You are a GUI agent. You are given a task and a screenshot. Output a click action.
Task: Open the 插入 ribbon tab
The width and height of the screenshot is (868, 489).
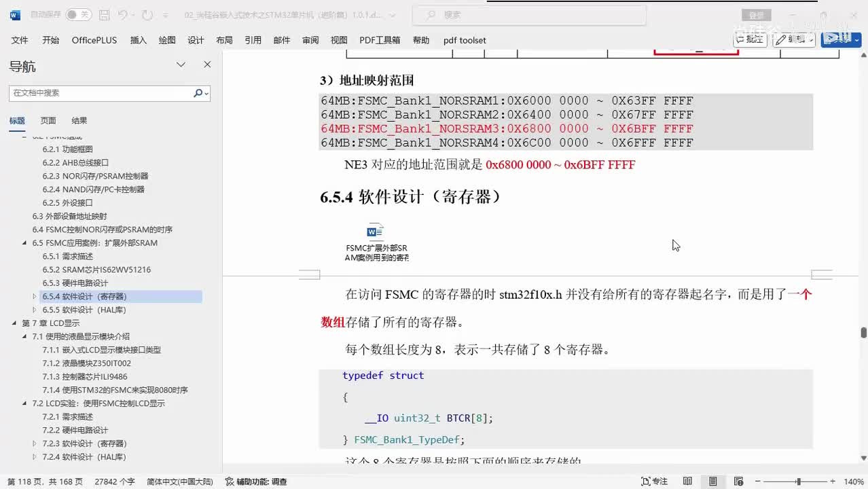click(138, 40)
